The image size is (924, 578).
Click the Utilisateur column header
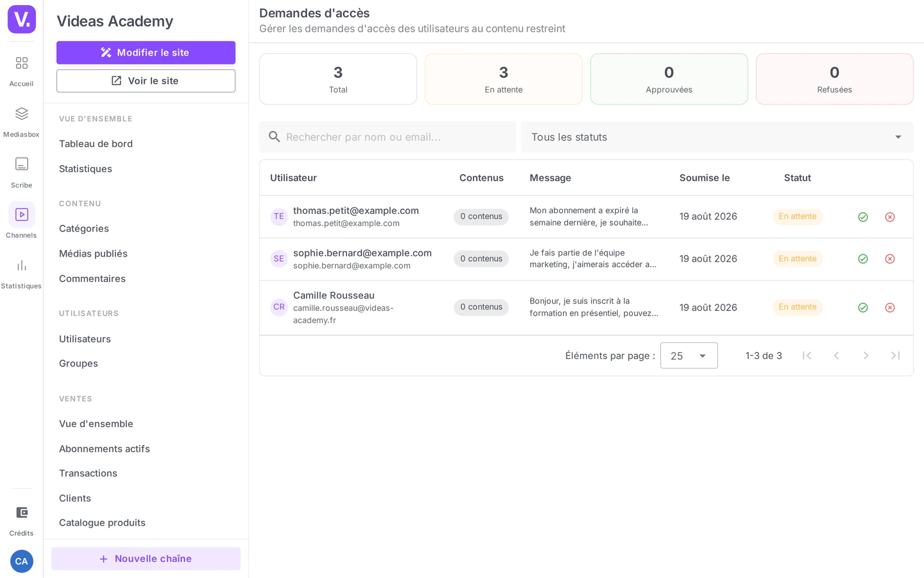pyautogui.click(x=293, y=178)
